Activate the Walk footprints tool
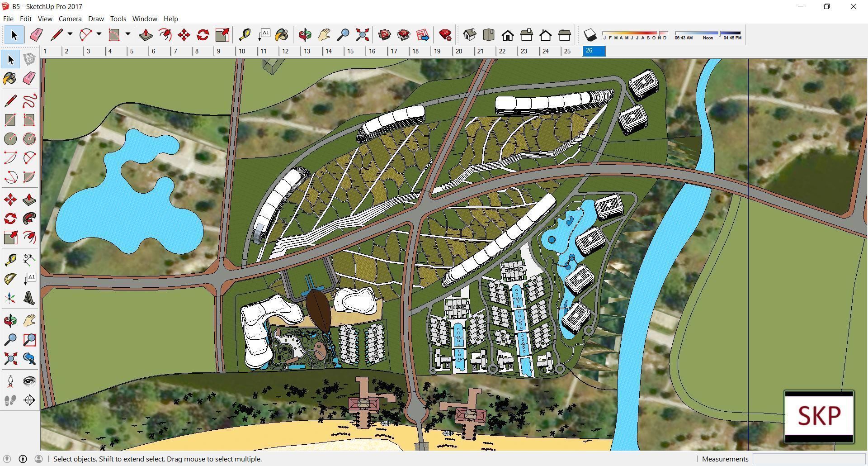The width and height of the screenshot is (868, 466). (10, 400)
